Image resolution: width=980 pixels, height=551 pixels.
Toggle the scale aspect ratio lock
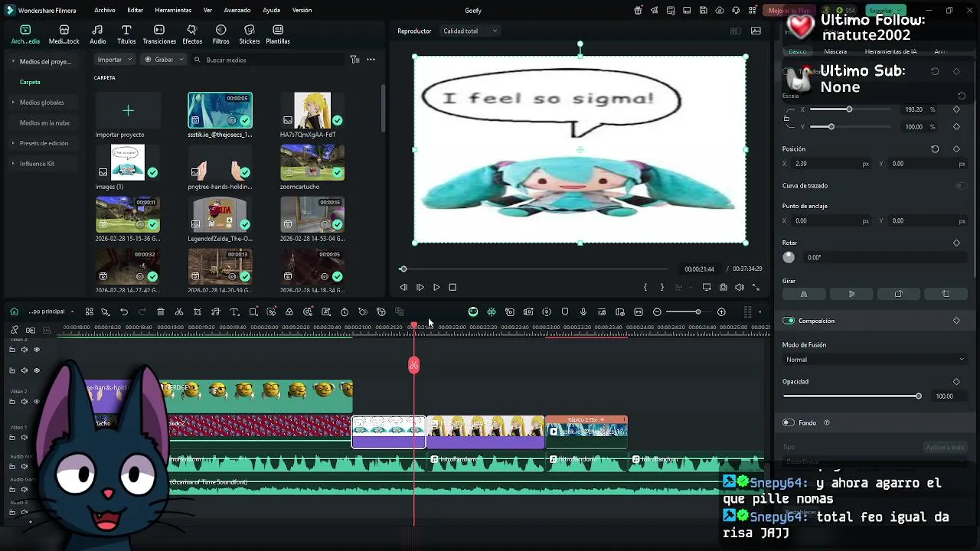787,119
